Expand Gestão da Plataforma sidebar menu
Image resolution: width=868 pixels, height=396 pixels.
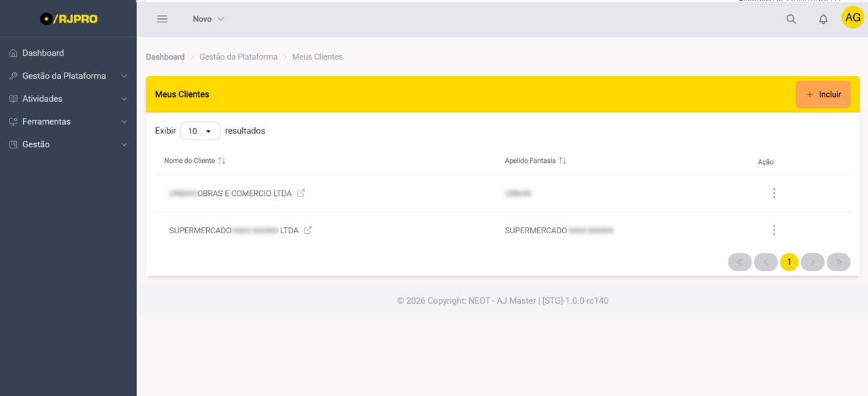tap(68, 76)
